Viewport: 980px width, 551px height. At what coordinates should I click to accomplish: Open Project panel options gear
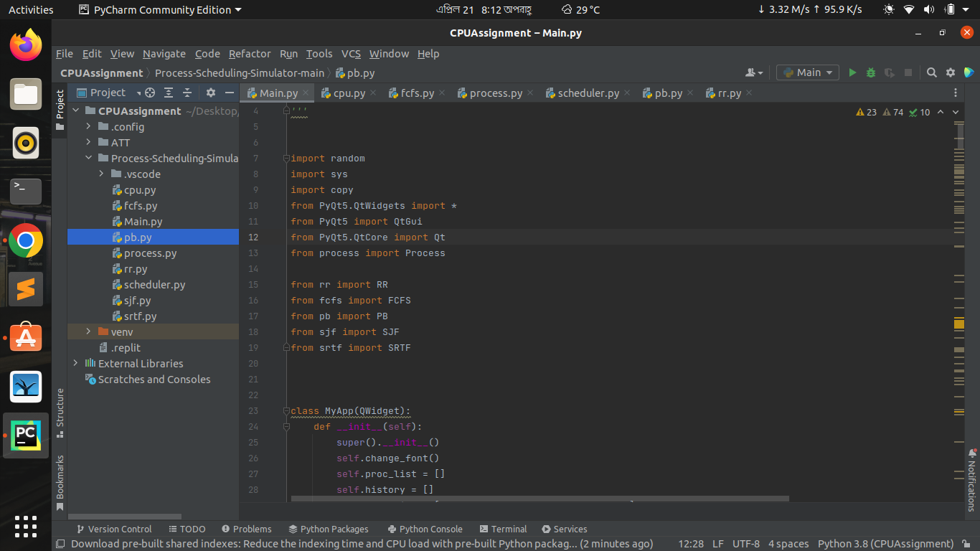210,93
